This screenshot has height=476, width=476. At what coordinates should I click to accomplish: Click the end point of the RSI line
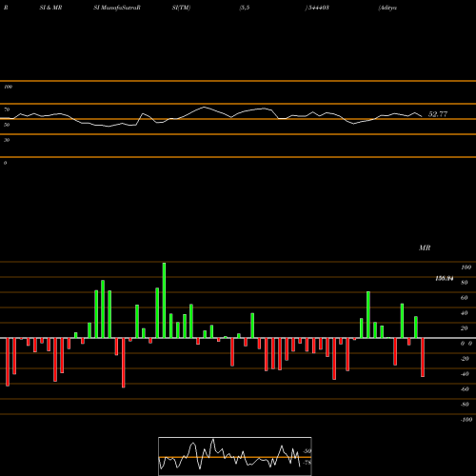422,117
